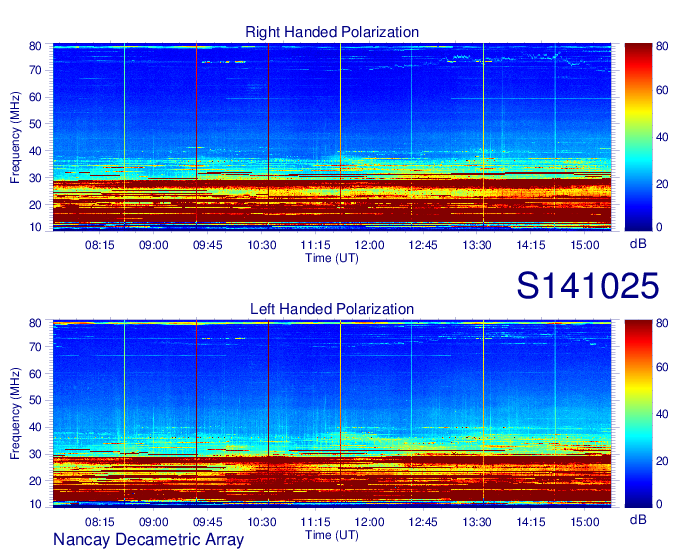Click the 08:15 tick on top time axis
The width and height of the screenshot is (680, 552).
coord(100,245)
